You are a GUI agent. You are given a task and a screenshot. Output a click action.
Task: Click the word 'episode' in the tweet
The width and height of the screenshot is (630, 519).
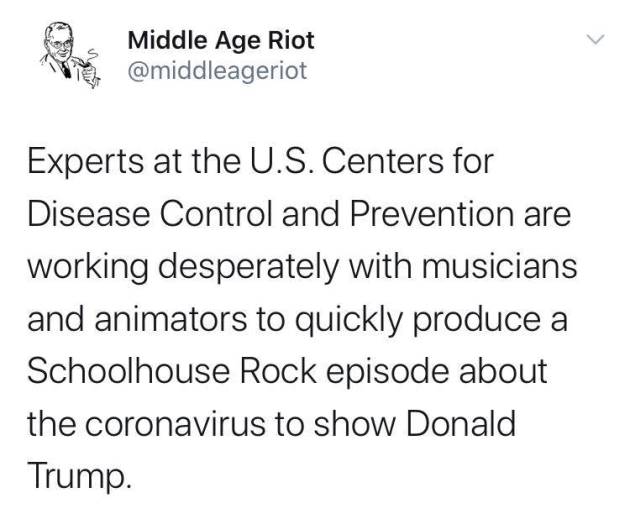coord(387,372)
